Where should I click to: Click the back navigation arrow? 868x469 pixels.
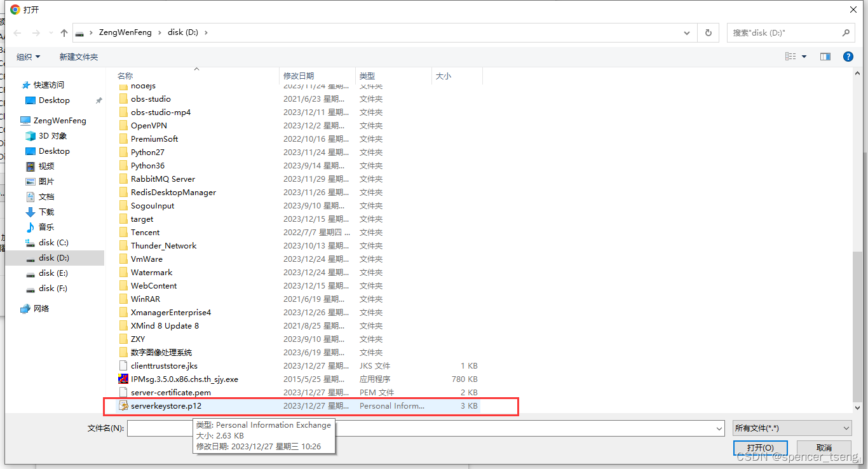coord(17,32)
